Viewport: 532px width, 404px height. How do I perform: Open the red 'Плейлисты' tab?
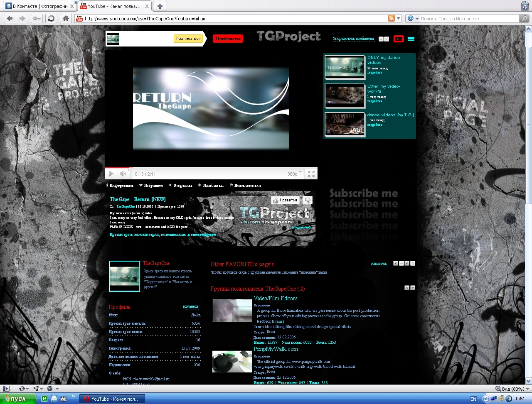228,39
